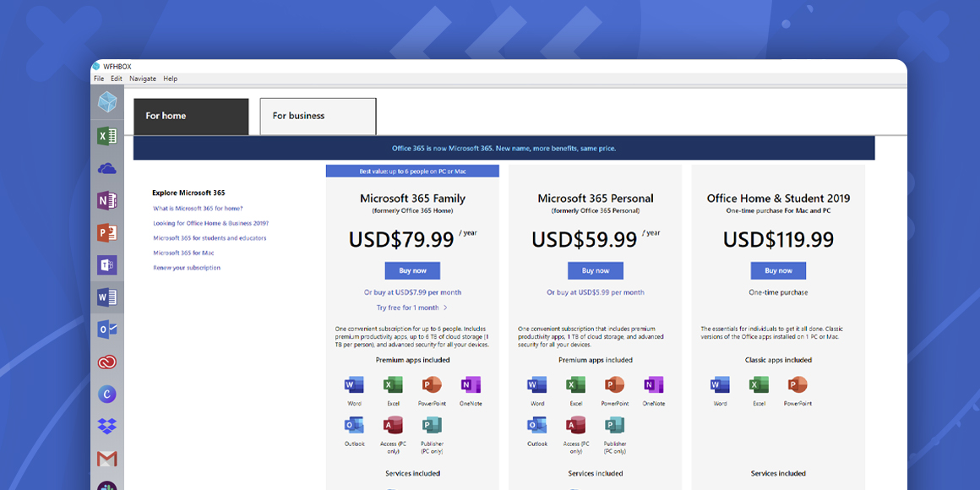The image size is (980, 490).
Task: Click chevron next to Try free for 1 month
Action: point(445,308)
